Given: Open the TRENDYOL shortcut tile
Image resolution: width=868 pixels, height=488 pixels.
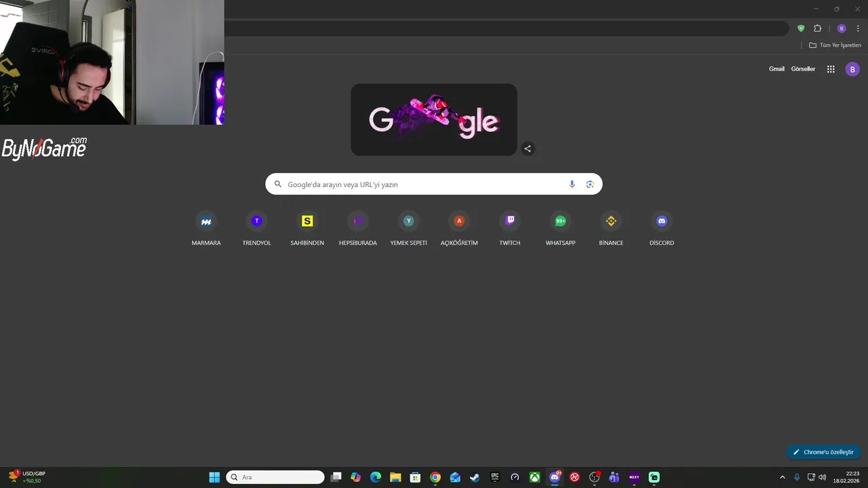Looking at the screenshot, I should click(x=256, y=228).
